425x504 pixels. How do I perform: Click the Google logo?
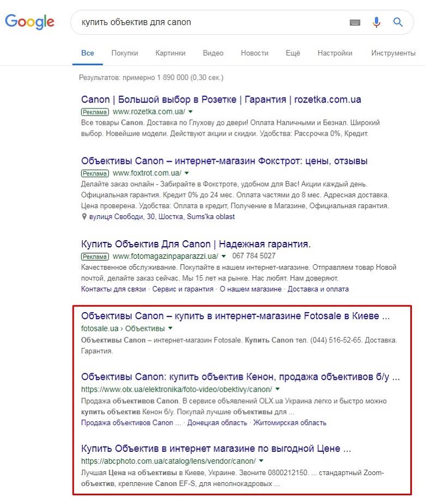[29, 22]
